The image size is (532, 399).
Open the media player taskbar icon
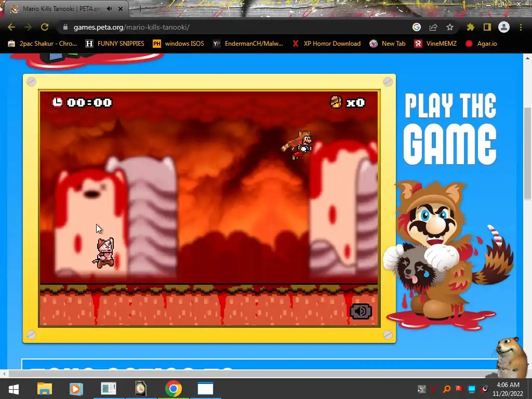pyautogui.click(x=76, y=389)
